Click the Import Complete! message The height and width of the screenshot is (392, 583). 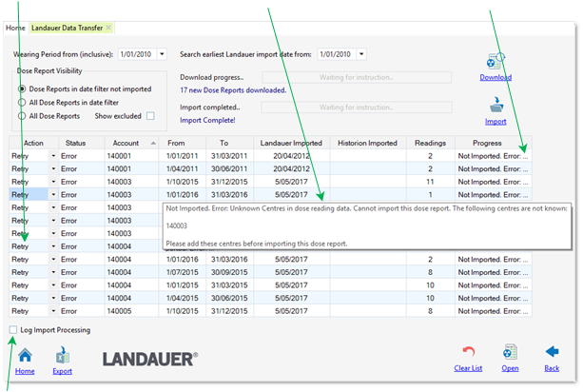pos(207,120)
